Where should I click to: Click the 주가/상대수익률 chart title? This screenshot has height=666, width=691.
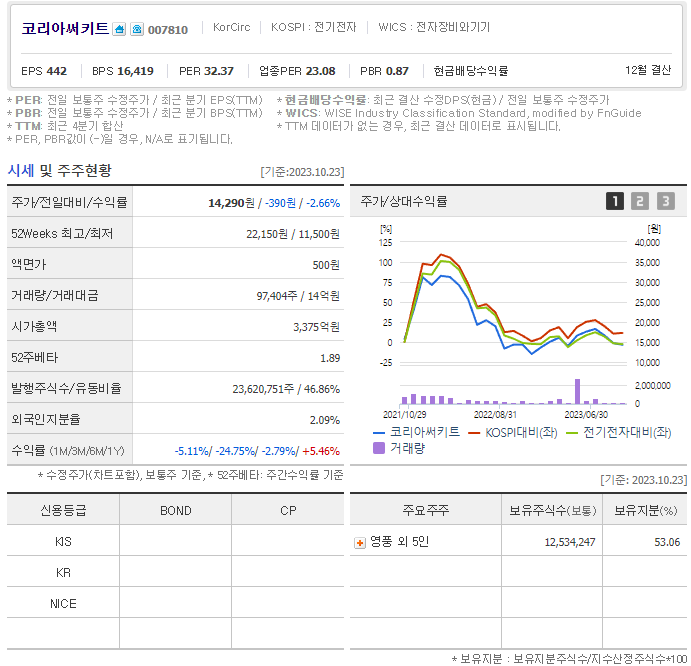click(x=404, y=201)
